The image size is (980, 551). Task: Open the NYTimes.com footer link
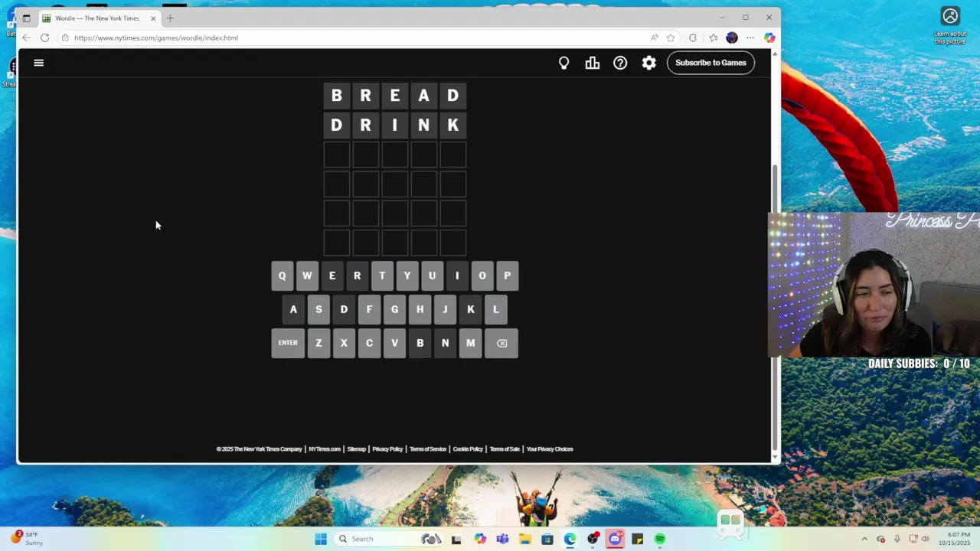pyautogui.click(x=325, y=449)
